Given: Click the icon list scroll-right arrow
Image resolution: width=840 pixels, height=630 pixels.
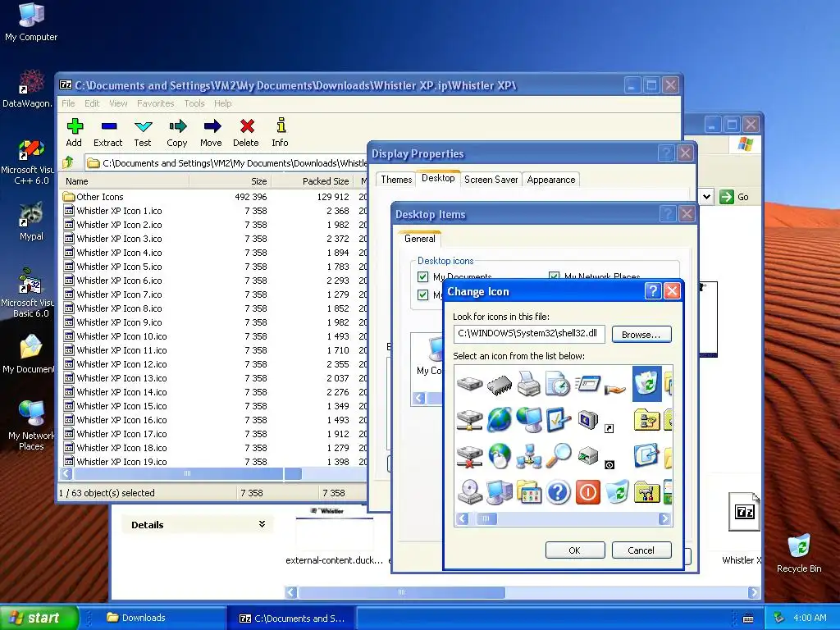Looking at the screenshot, I should tap(664, 518).
